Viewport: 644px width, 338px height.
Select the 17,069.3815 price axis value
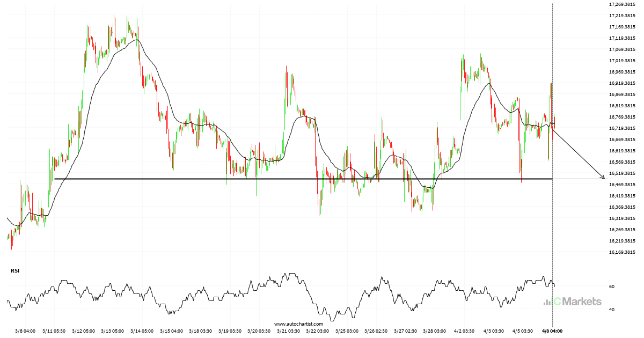pyautogui.click(x=623, y=49)
